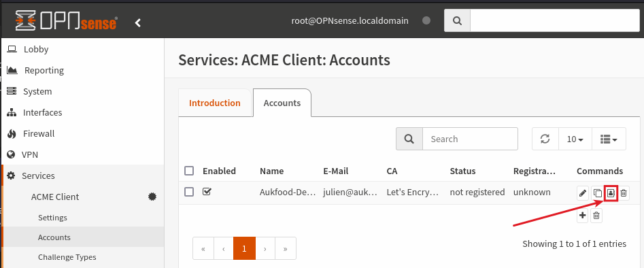
Task: Refresh the accounts table
Action: pos(545,139)
